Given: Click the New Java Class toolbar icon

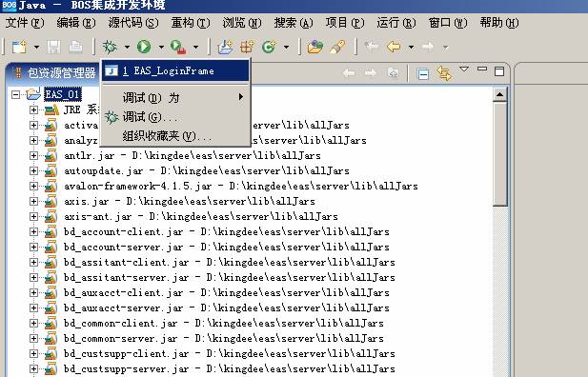Looking at the screenshot, I should click(269, 47).
